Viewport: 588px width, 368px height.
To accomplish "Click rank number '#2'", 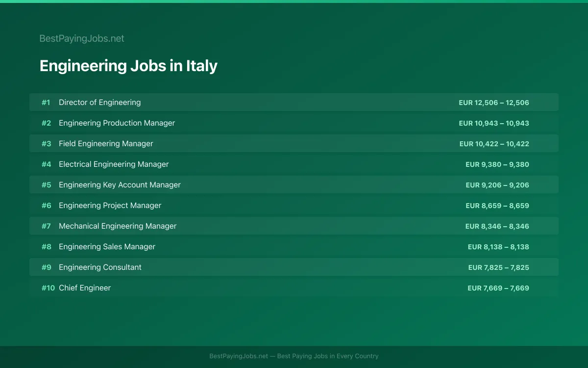I will point(46,123).
